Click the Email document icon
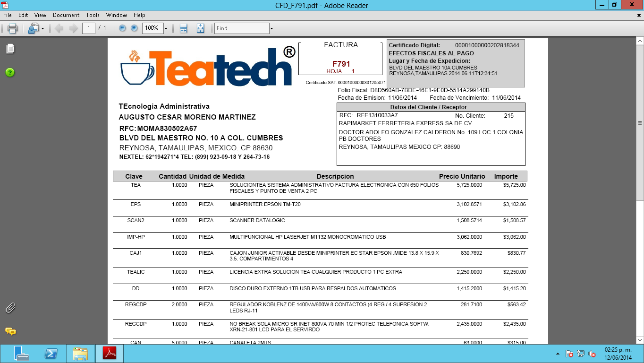Screen dimensions: 644x363 (34, 28)
